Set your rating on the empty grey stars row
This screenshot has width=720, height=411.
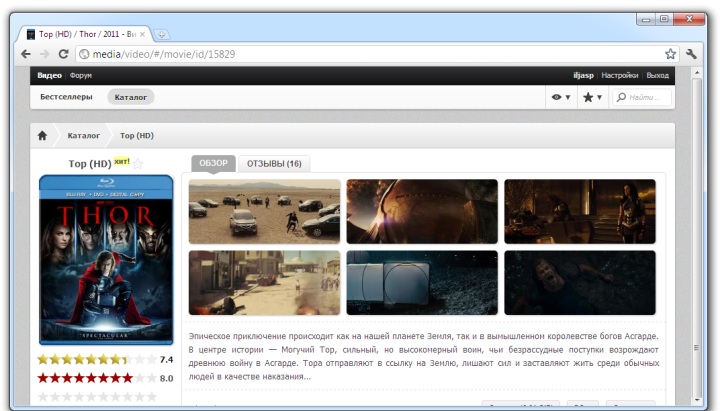(x=97, y=396)
